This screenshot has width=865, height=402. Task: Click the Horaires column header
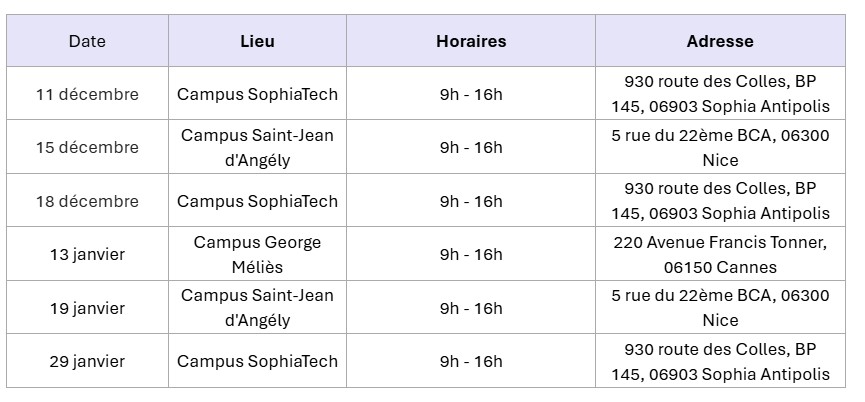click(x=471, y=41)
